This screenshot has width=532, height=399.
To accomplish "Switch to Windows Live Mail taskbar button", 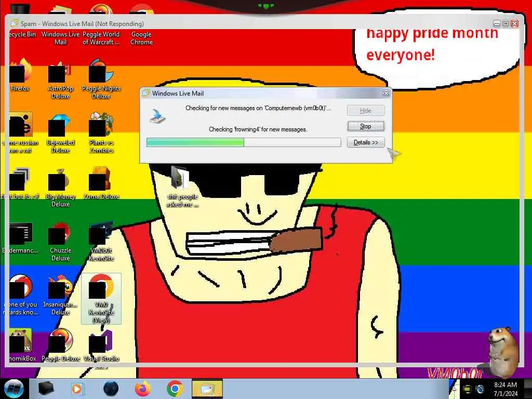I will pyautogui.click(x=207, y=389).
